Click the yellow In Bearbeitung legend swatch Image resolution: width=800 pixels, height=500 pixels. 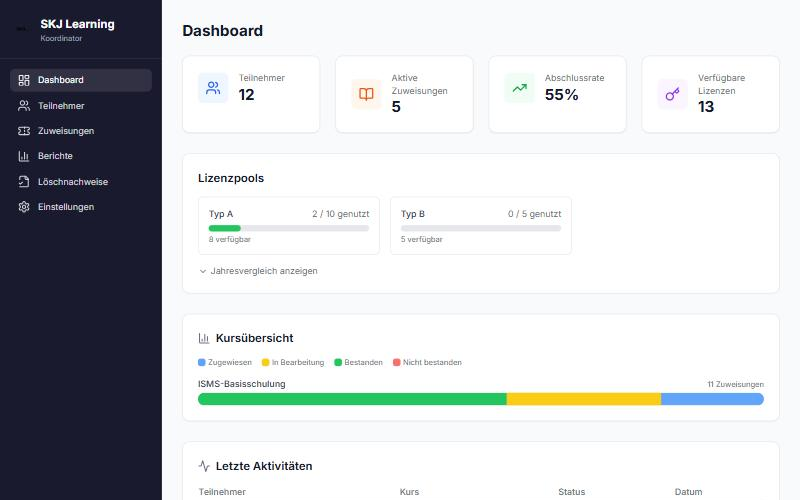(x=265, y=362)
